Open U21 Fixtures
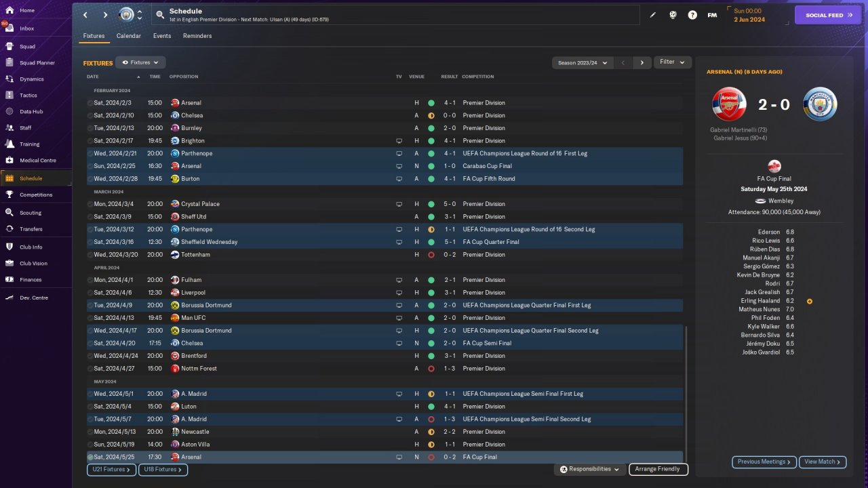 [111, 470]
